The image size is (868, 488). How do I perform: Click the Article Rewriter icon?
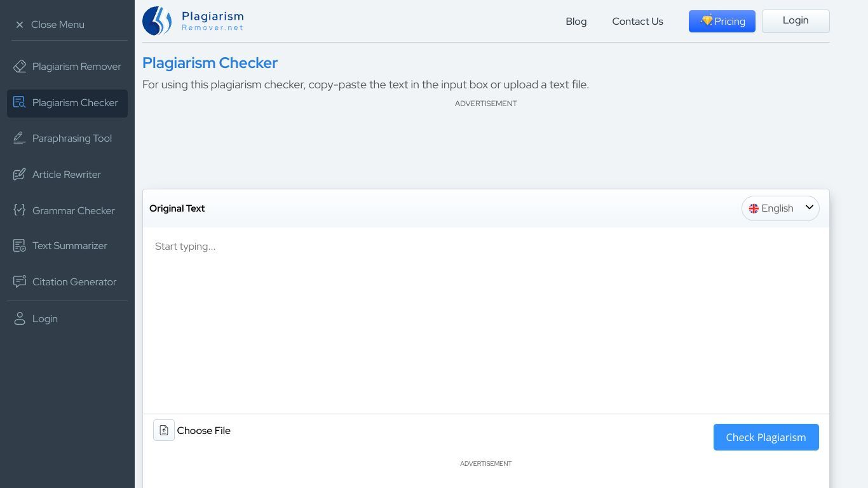pos(20,175)
